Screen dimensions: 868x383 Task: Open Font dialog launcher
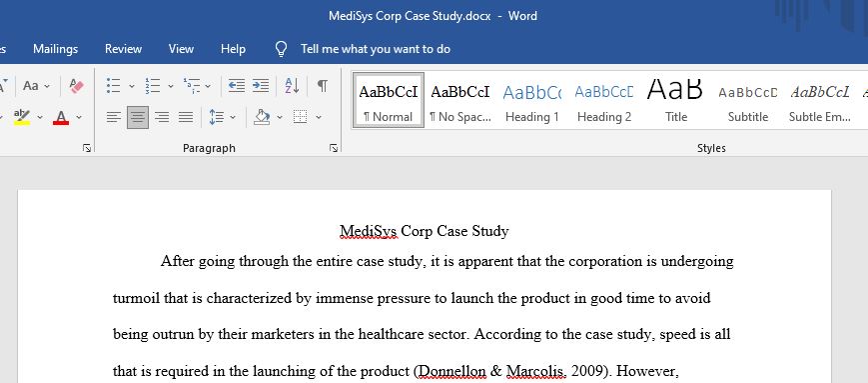pos(87,148)
